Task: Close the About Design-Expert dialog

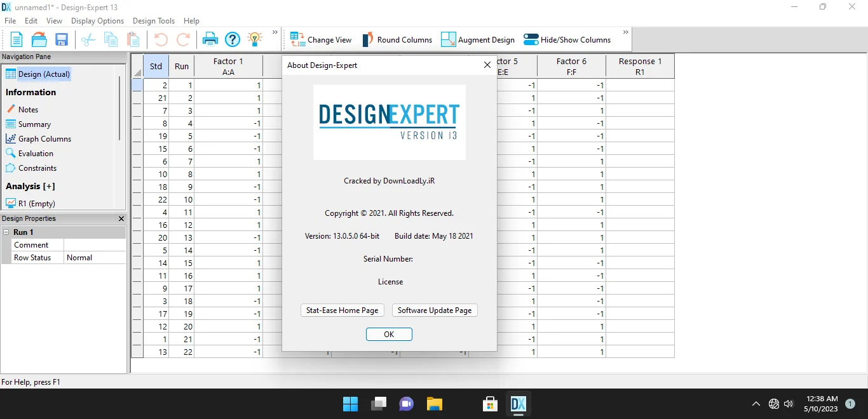Action: point(487,65)
